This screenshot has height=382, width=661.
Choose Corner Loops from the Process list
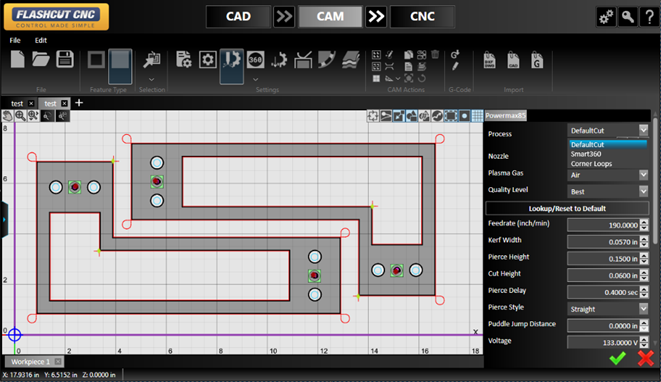[591, 164]
